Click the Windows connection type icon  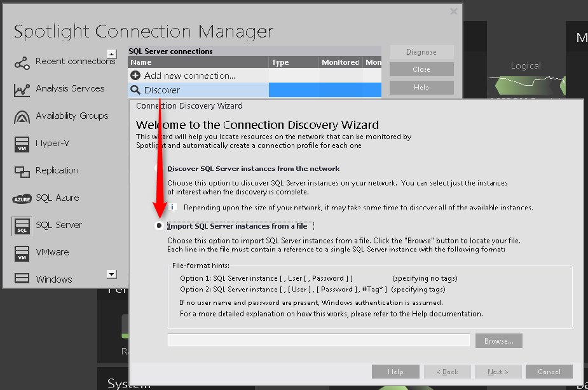[x=22, y=279]
